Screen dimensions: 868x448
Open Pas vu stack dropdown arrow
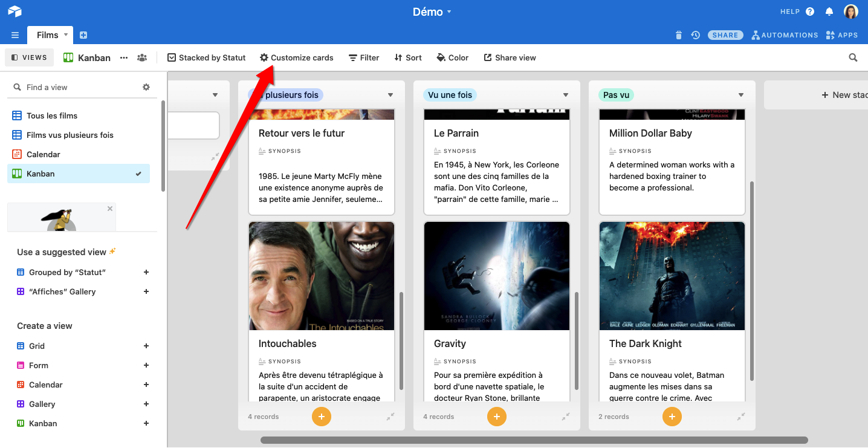click(741, 95)
